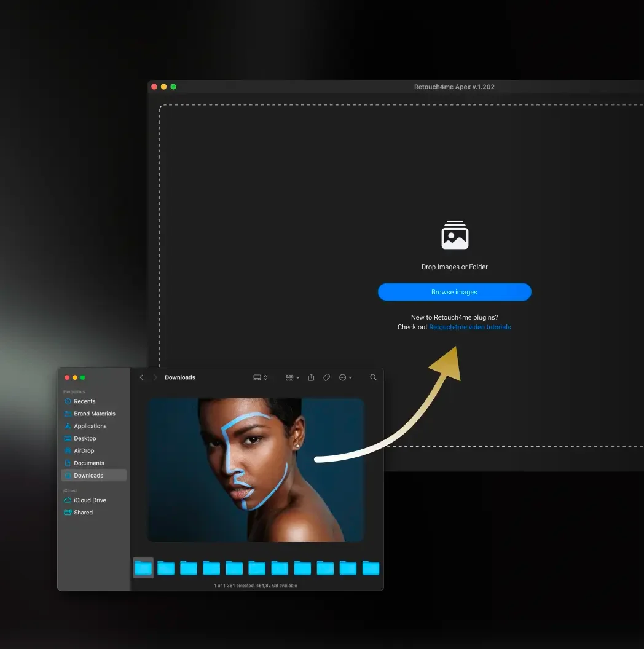
Task: Select Desktop in the Finder sidebar
Action: tap(94, 438)
